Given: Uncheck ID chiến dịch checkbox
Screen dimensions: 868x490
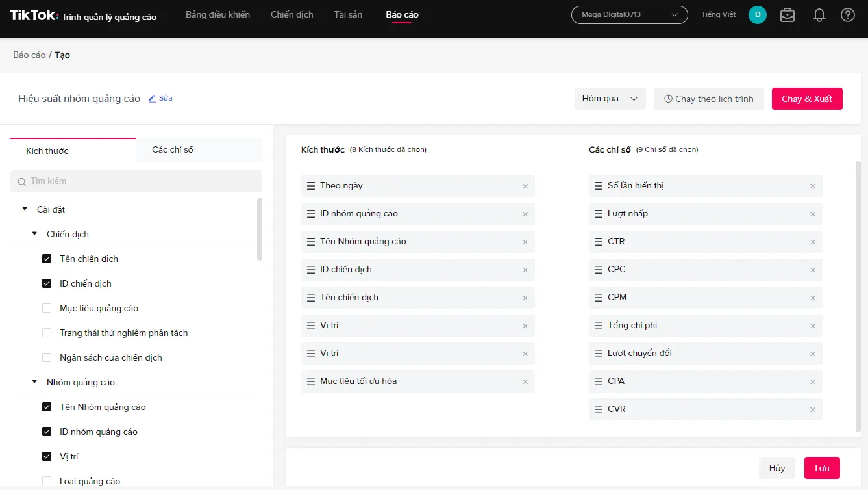Looking at the screenshot, I should coord(47,283).
